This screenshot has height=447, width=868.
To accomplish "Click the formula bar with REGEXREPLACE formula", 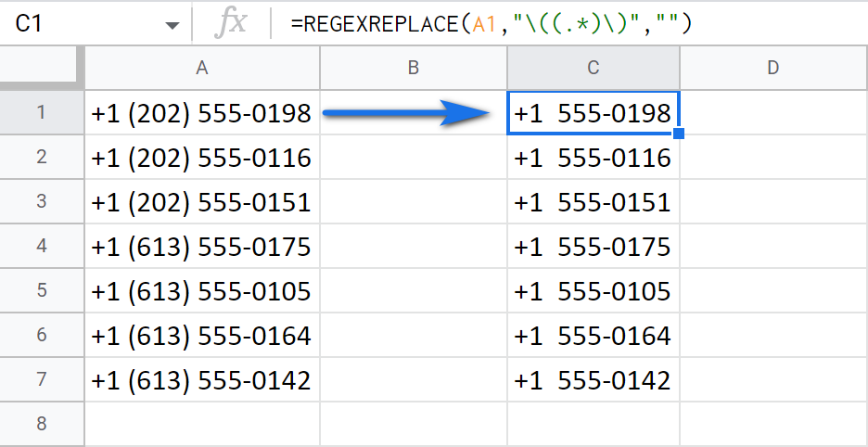I will click(569, 24).
